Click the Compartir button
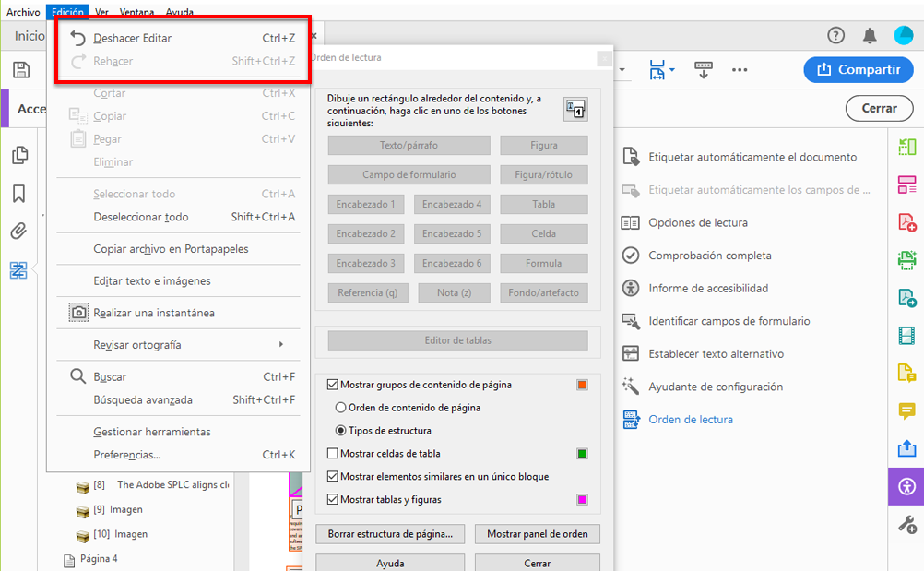This screenshot has width=924, height=571. [859, 69]
